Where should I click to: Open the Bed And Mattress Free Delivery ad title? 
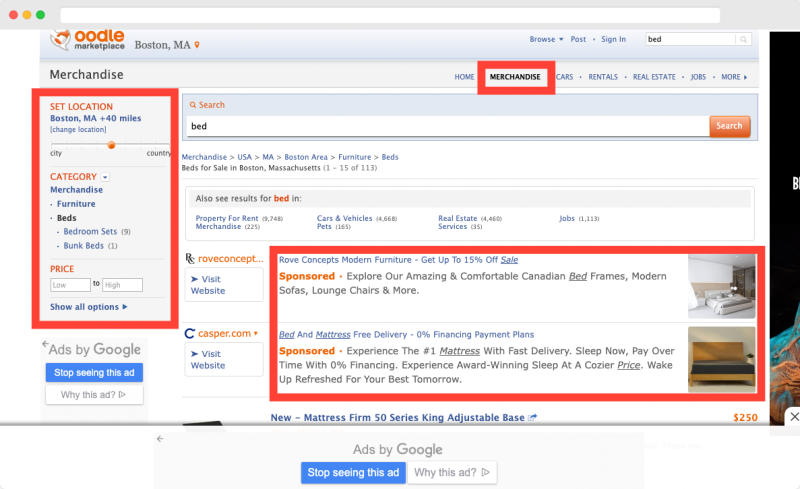407,335
